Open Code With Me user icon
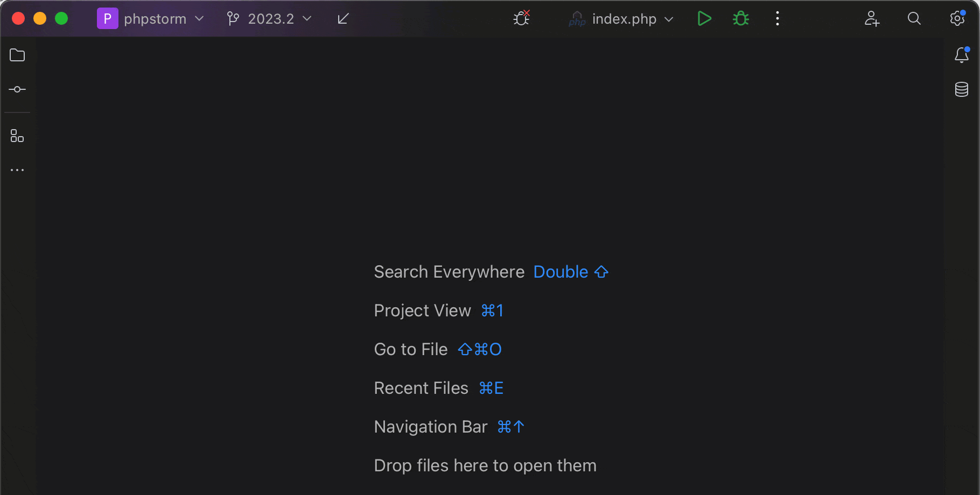The image size is (980, 495). 872,19
